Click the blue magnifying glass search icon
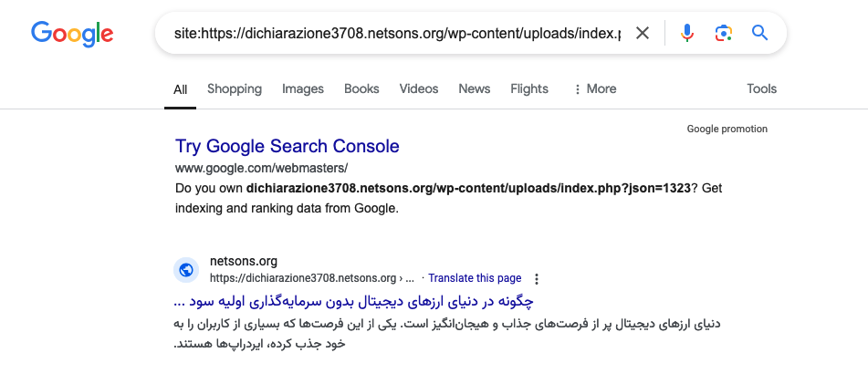868x384 pixels. [759, 34]
